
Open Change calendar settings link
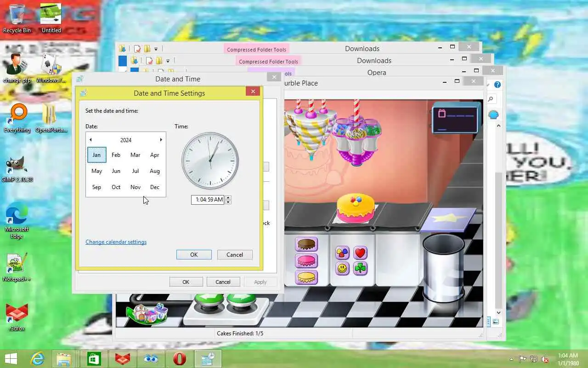[116, 242]
